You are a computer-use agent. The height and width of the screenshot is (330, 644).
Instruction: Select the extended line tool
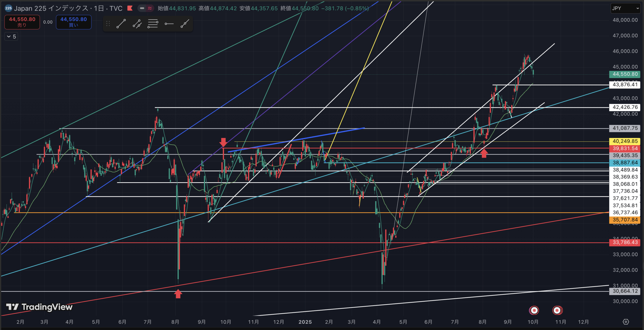[x=185, y=24]
